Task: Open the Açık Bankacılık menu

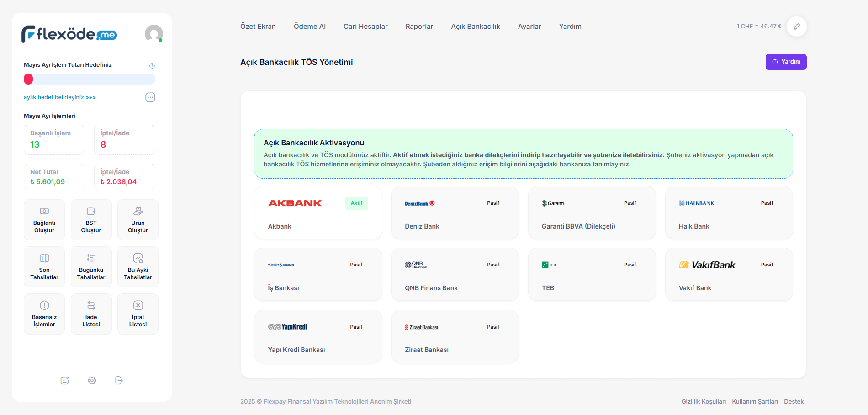Action: 476,27
